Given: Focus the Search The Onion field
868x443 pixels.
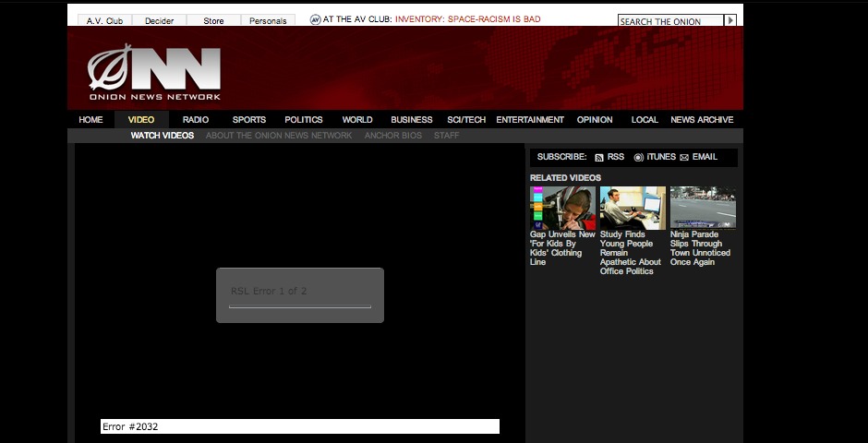Looking at the screenshot, I should point(670,21).
